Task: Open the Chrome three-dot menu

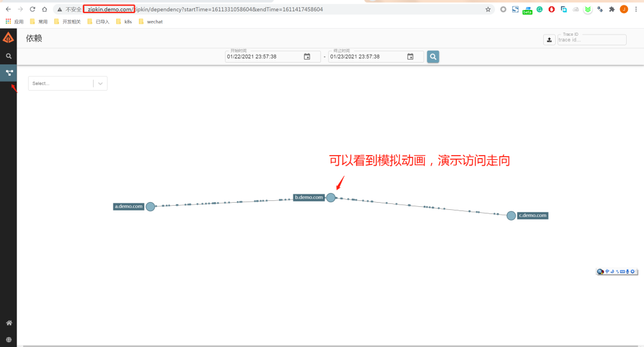Action: coord(635,9)
